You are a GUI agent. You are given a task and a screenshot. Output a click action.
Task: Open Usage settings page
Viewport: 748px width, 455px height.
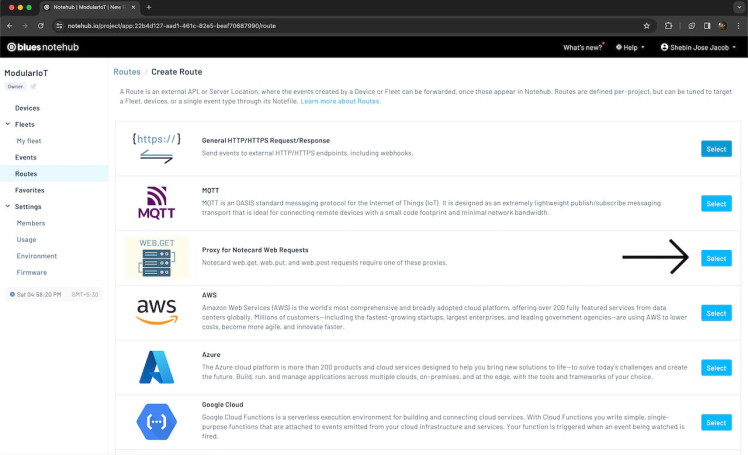[x=26, y=239]
